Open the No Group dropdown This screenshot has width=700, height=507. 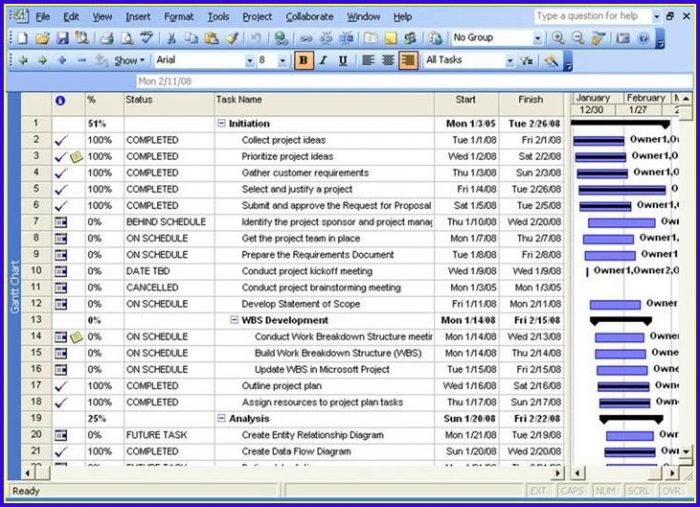point(538,39)
